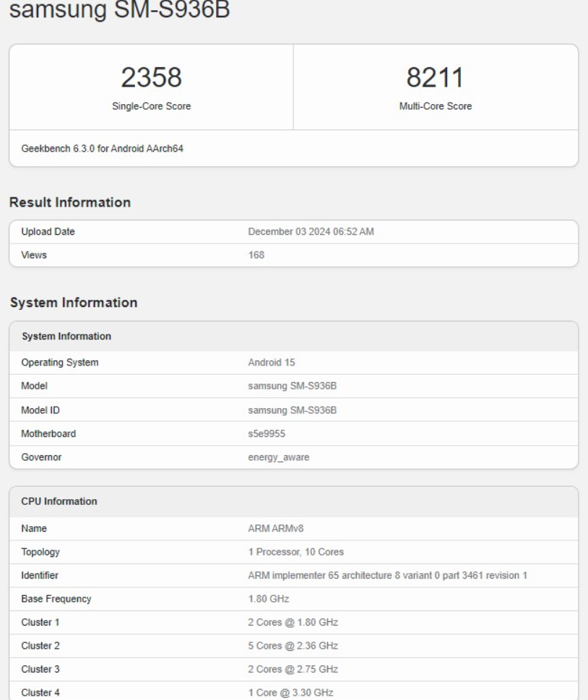Click the Model row value 'samsung SM-S936B'

[292, 386]
